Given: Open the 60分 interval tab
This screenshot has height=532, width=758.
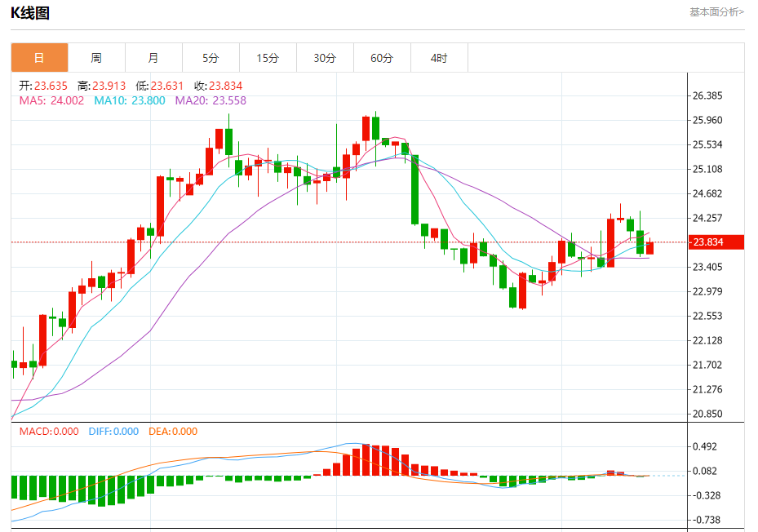Looking at the screenshot, I should click(382, 58).
